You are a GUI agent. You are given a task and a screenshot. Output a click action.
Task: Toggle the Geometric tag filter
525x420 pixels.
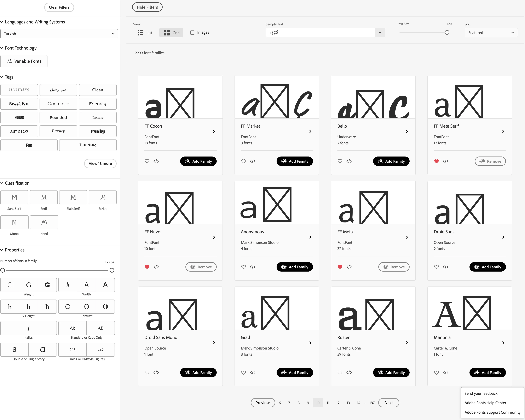click(x=58, y=104)
